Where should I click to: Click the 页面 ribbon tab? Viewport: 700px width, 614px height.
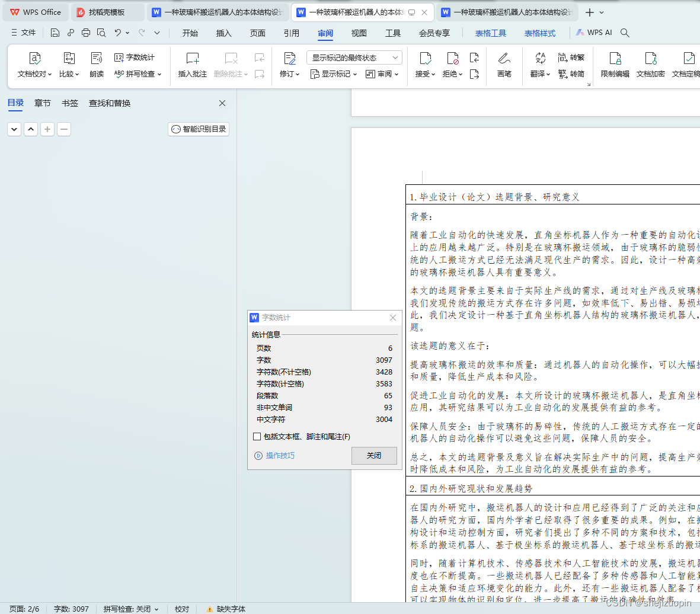pyautogui.click(x=258, y=33)
